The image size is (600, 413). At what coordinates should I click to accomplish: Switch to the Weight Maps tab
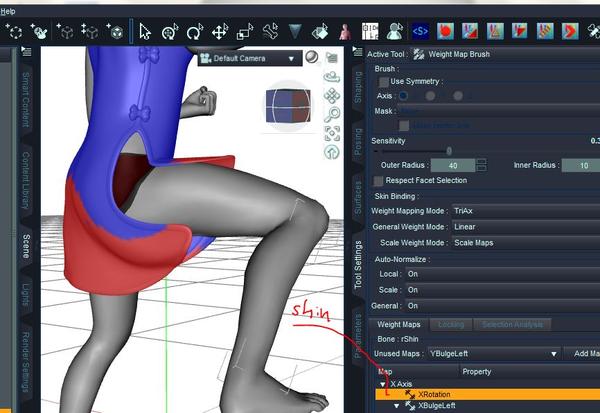point(399,325)
